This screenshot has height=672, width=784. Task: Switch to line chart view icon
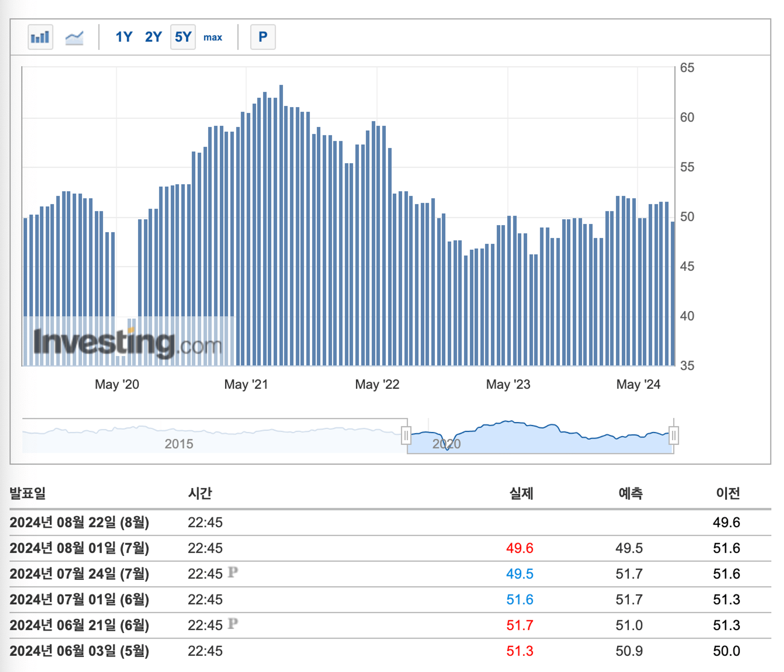pyautogui.click(x=74, y=38)
